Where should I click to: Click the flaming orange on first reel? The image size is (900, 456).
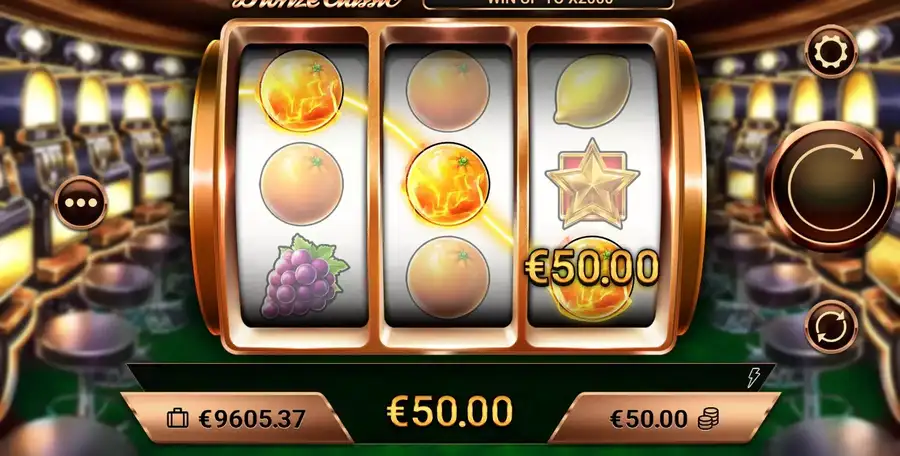coord(301,91)
